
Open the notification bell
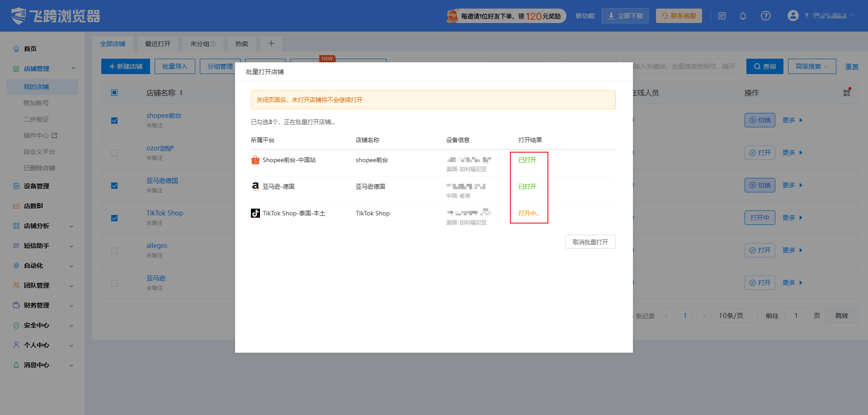click(743, 16)
